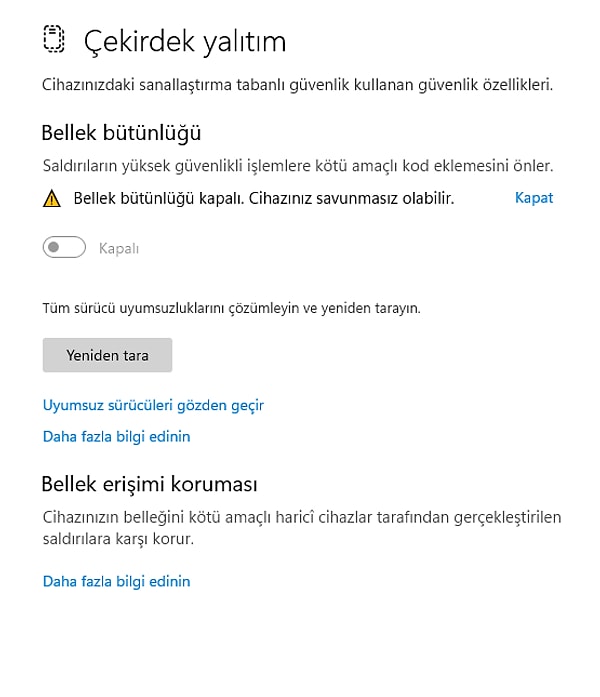
Task: Click the 'saldırılara karşı korur' text line
Action: point(118,539)
